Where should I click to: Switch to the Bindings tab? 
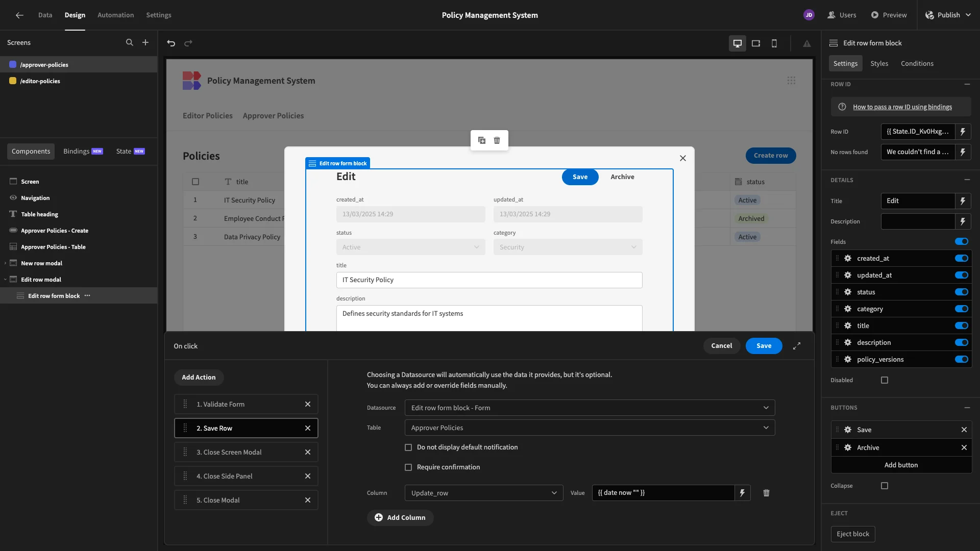[83, 152]
